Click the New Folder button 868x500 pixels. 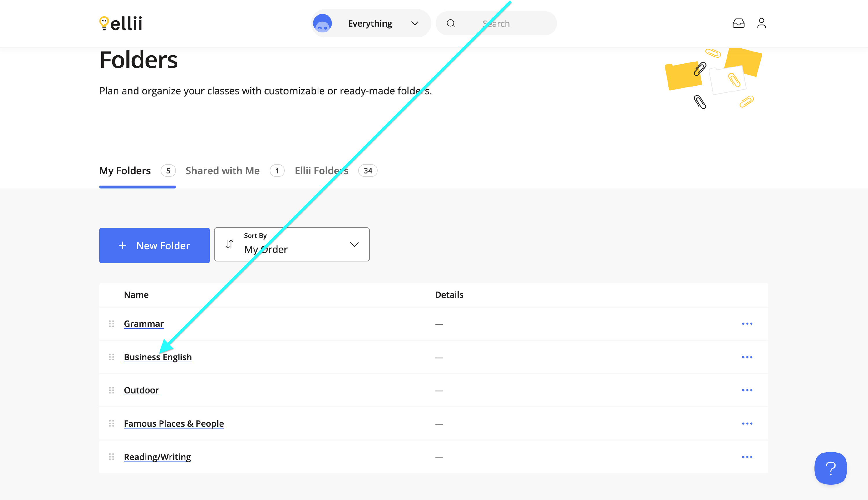(x=154, y=246)
